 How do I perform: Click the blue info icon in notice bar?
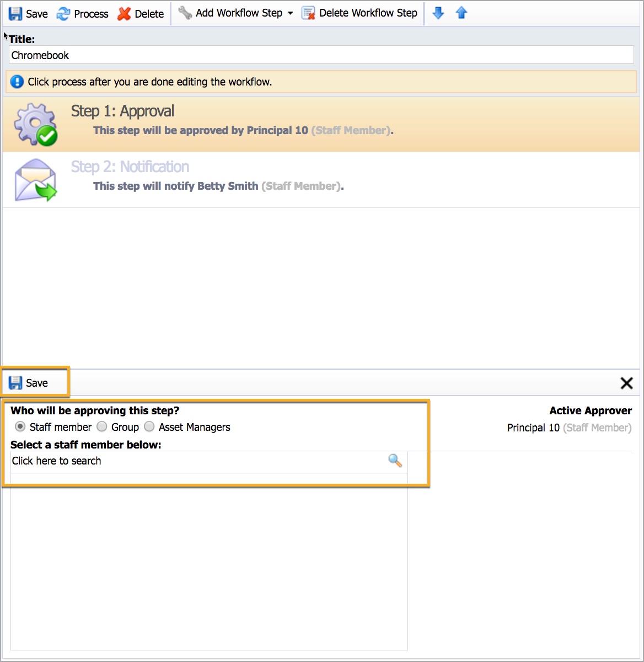[17, 82]
